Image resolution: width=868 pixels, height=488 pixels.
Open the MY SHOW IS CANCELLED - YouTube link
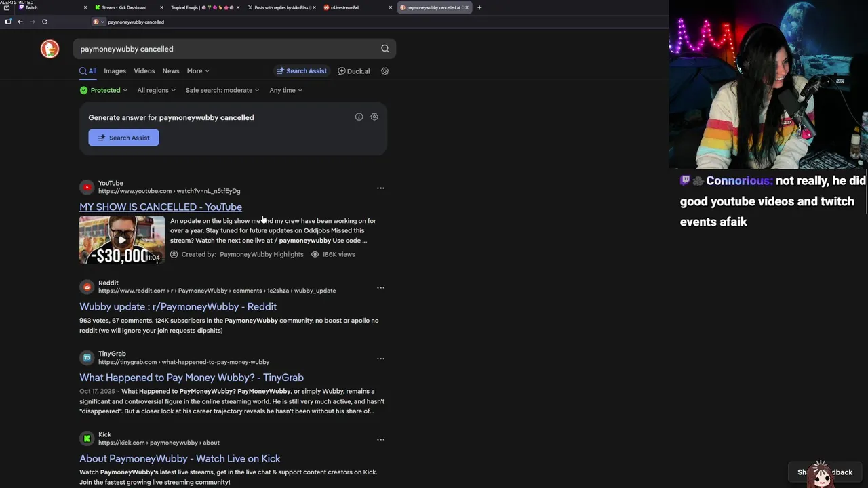pyautogui.click(x=161, y=207)
